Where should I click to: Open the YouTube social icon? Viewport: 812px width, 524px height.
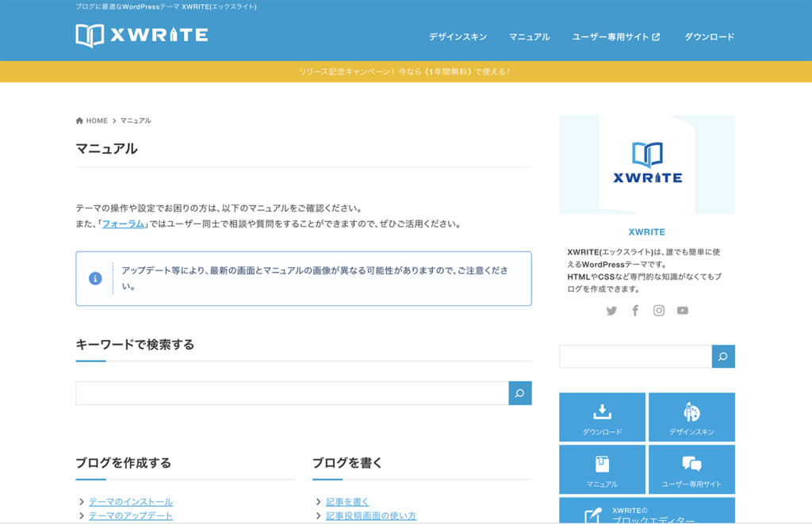[x=683, y=311]
